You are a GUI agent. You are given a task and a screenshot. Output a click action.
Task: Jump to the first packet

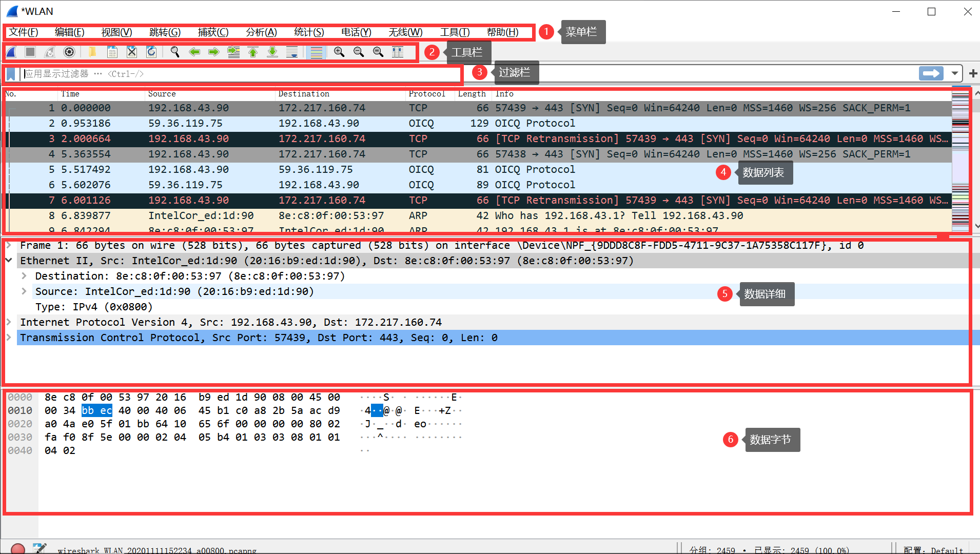pyautogui.click(x=253, y=52)
